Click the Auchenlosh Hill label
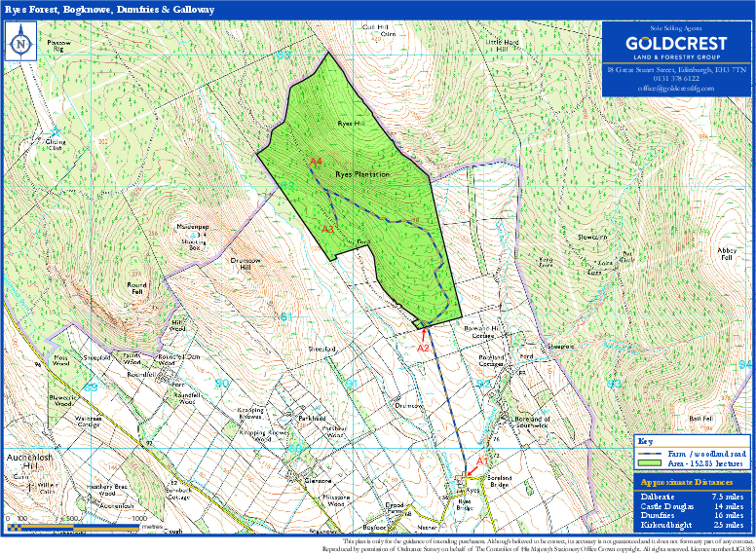 [21, 461]
